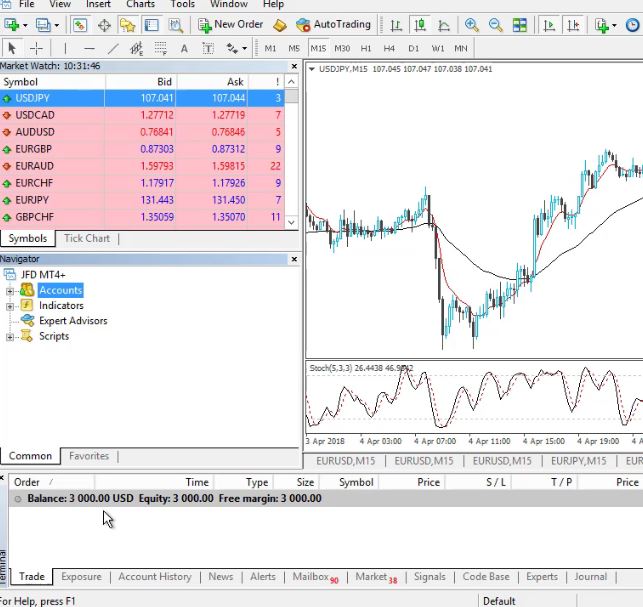Screen dimensions: 643x607
Task: Switch to M5 timeframe
Action: click(294, 48)
